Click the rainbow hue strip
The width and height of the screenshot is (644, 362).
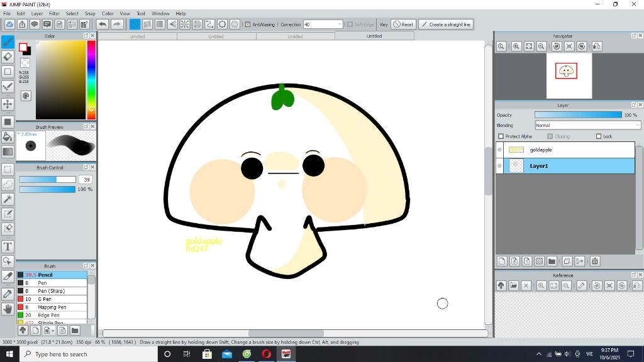(91, 80)
